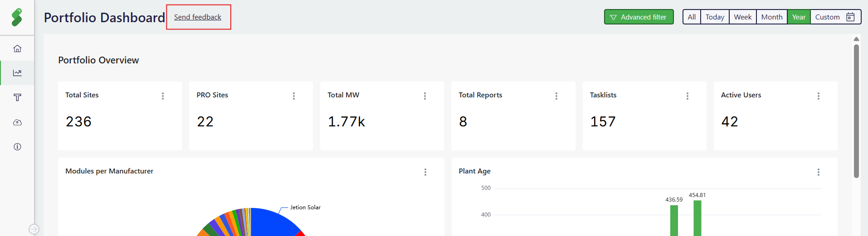
Task: Click the Total Reports value 8
Action: coord(463,121)
